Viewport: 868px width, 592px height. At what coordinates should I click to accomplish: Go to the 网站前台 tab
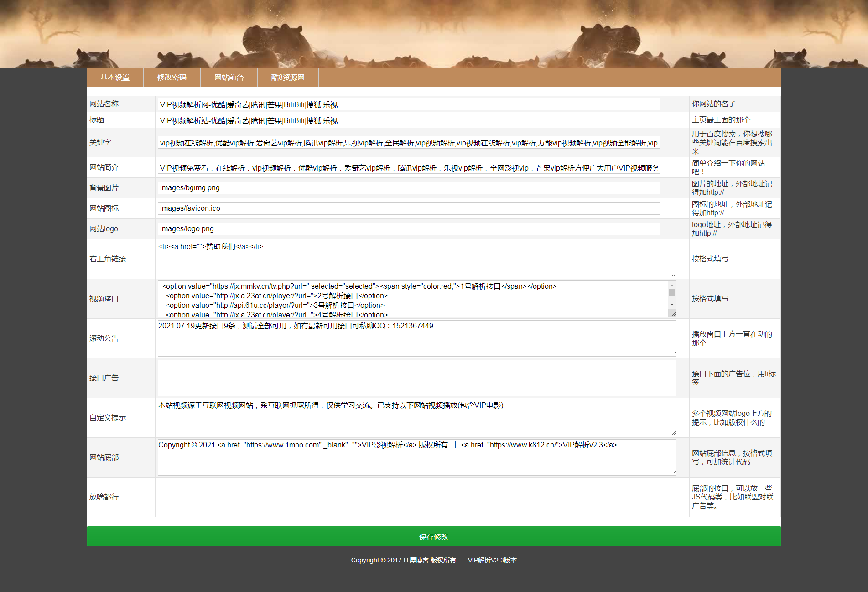coord(229,78)
